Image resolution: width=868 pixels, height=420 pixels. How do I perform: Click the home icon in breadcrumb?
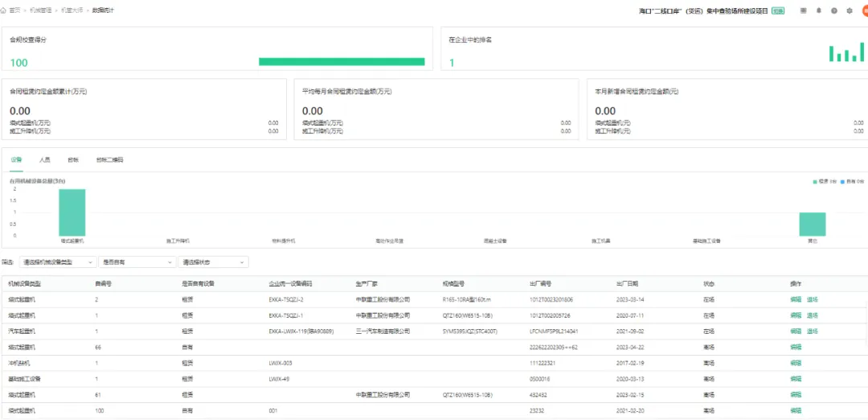click(4, 10)
